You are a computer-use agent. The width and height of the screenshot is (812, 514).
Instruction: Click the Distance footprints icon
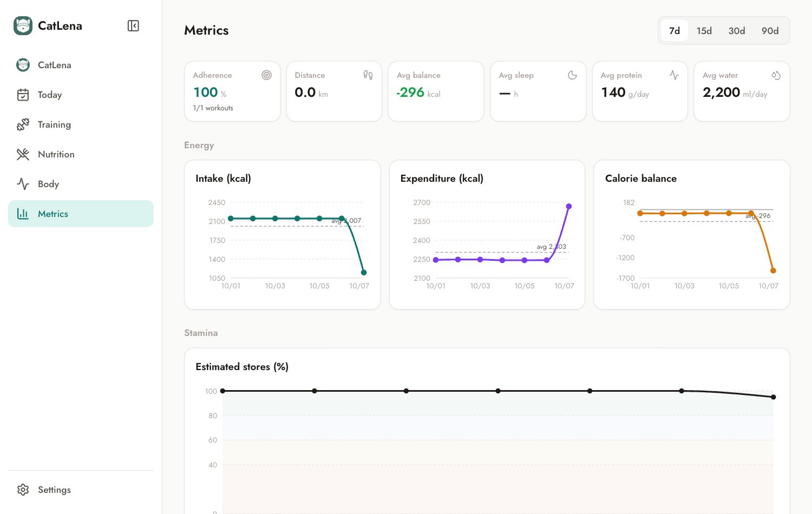pos(368,75)
